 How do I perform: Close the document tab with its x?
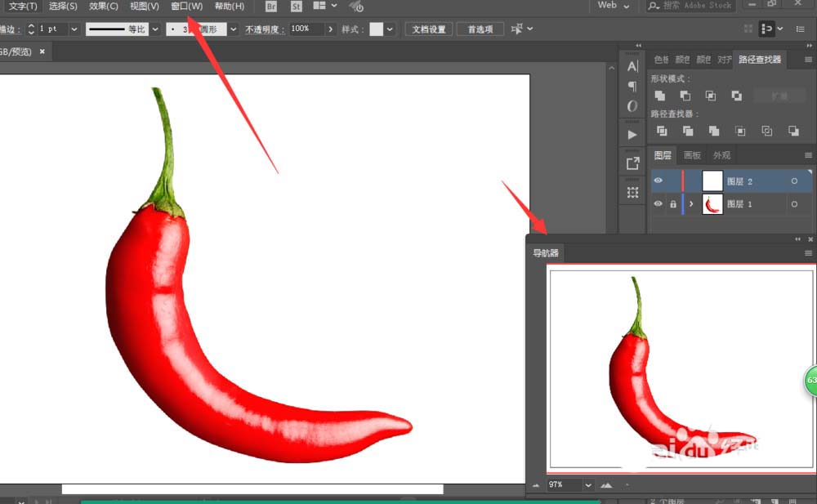(x=42, y=51)
